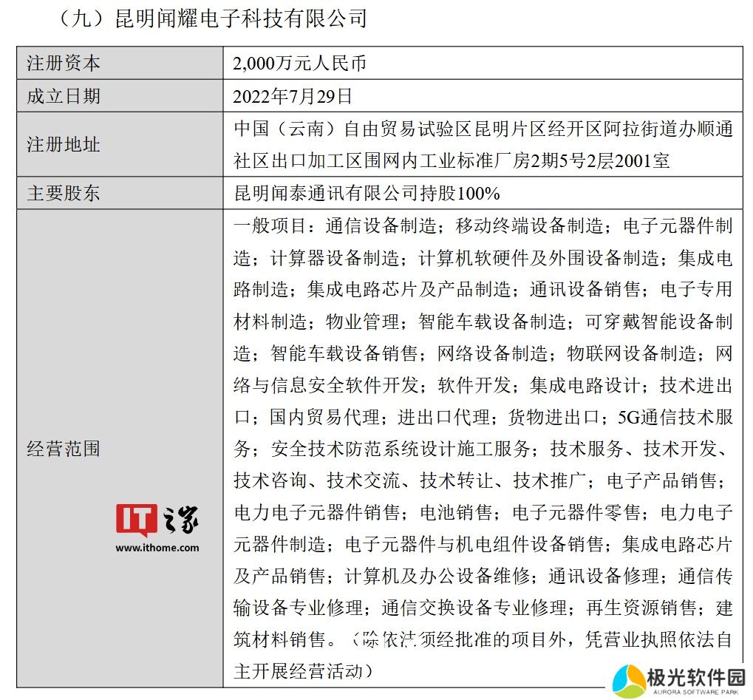Click the 注册地址 label cell

point(64,144)
